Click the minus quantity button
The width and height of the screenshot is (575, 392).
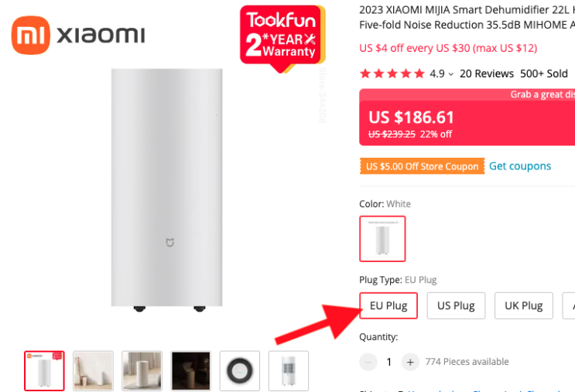368,362
